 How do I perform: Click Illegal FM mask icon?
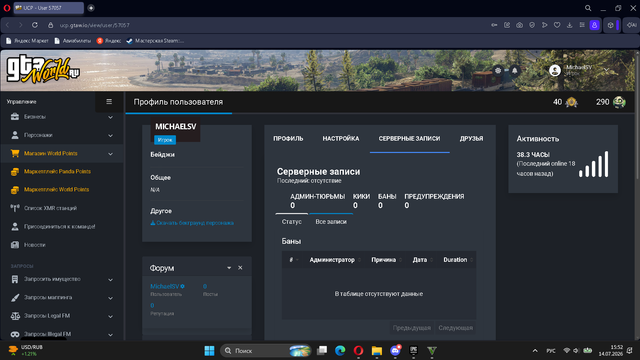coord(15,334)
